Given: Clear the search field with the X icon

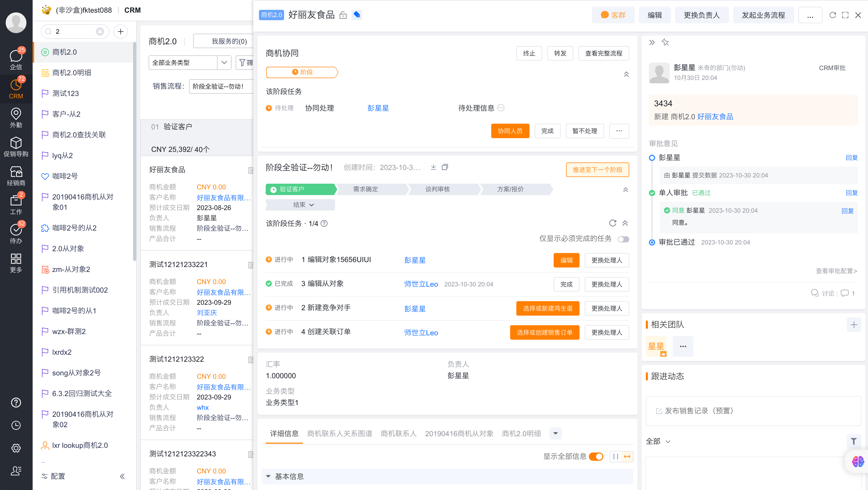Looking at the screenshot, I should coord(100,31).
